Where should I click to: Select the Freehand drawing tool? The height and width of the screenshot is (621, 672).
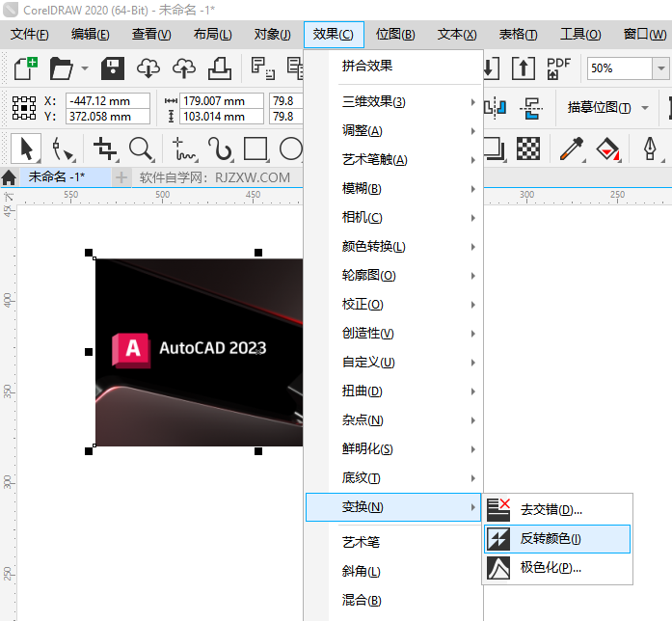point(184,149)
